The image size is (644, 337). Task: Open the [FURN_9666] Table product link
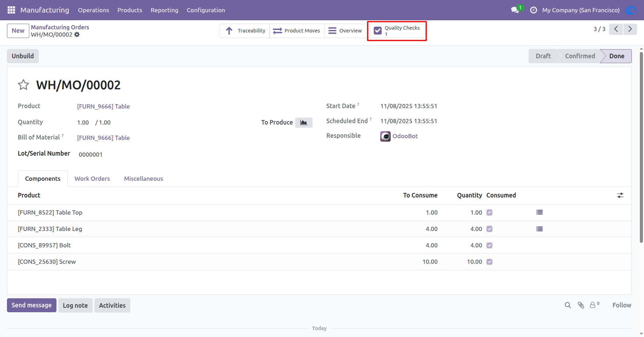click(103, 106)
